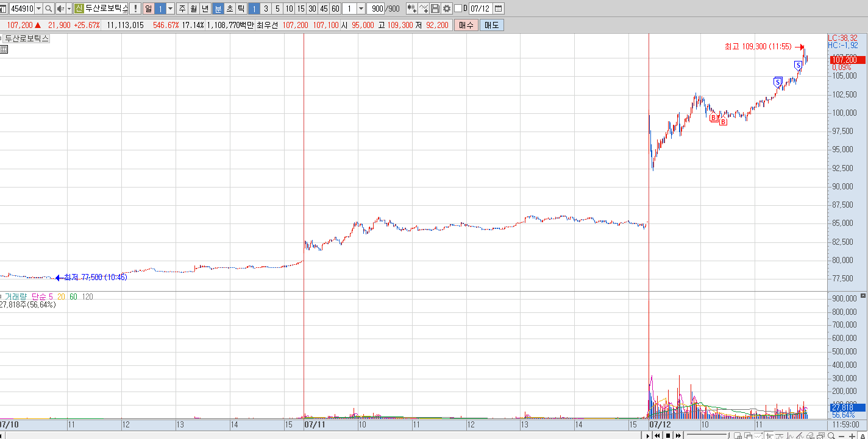Viewport: 868px width, 439px height.
Task: Expand the speaker icon dropdown arrow
Action: (x=69, y=9)
